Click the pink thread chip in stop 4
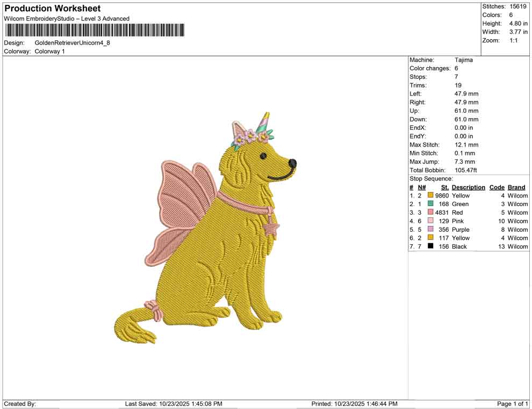Image resolution: width=532 pixels, height=409 pixels. 429,221
